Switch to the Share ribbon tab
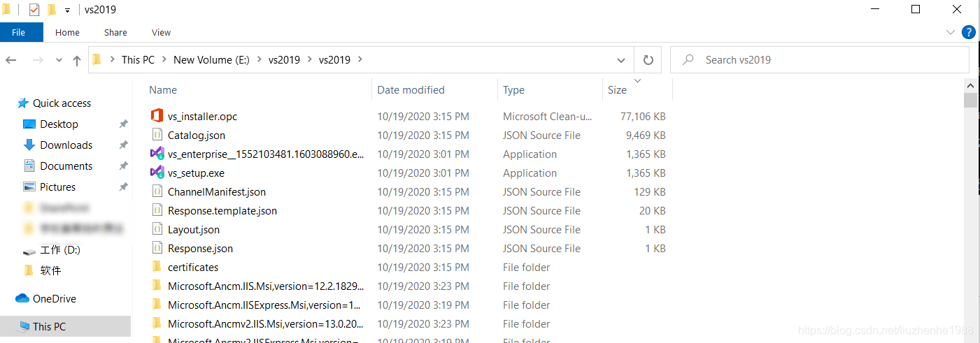Viewport: 980px width, 343px height. coord(115,32)
